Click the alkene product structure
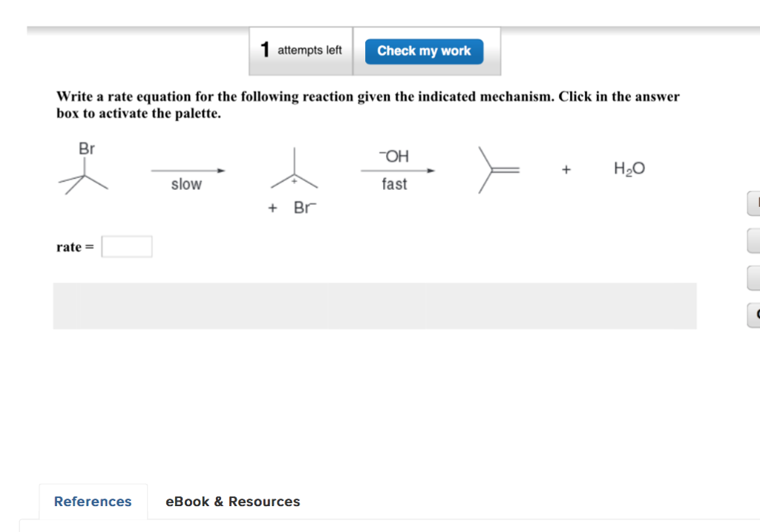 point(497,171)
